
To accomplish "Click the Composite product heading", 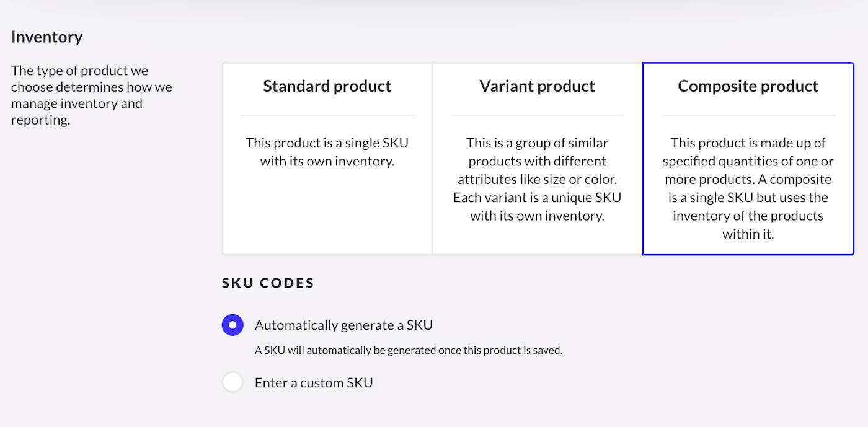I will [747, 86].
